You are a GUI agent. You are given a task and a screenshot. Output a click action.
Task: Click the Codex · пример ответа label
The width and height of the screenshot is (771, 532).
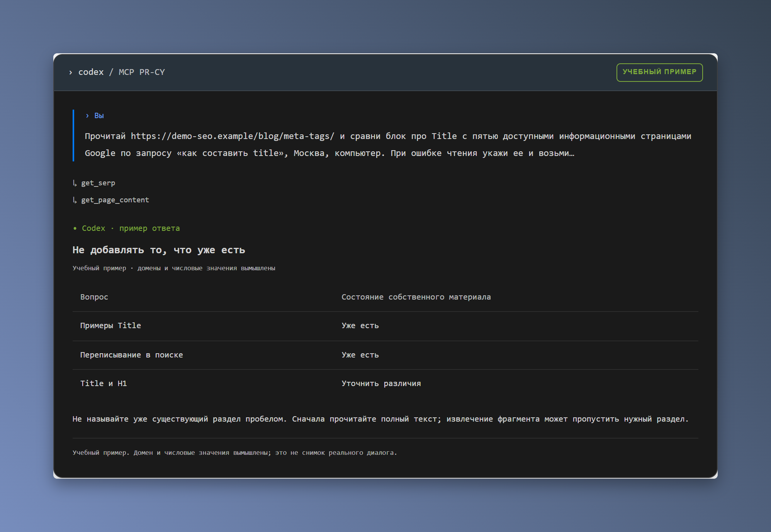131,228
